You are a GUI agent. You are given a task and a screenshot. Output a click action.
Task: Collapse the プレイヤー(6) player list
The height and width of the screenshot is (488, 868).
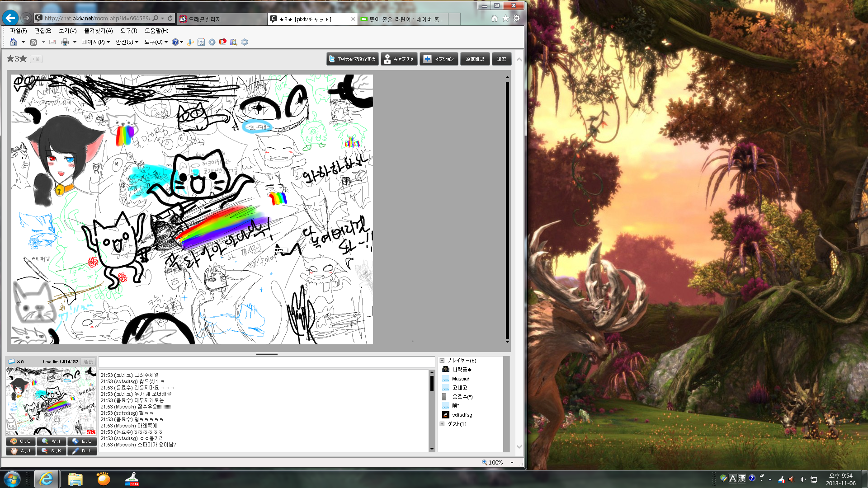pos(442,361)
